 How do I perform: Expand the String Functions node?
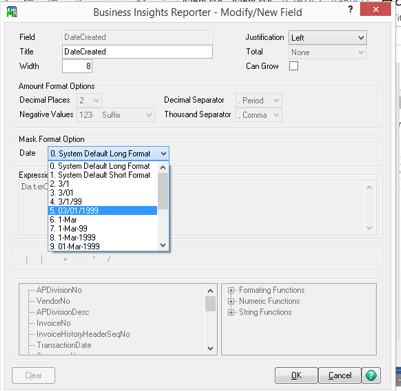click(x=231, y=312)
